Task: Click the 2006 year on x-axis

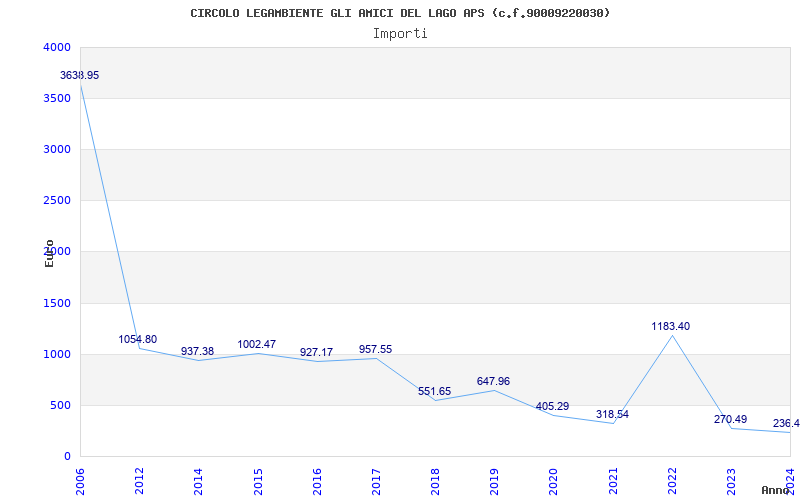Action: tap(80, 478)
